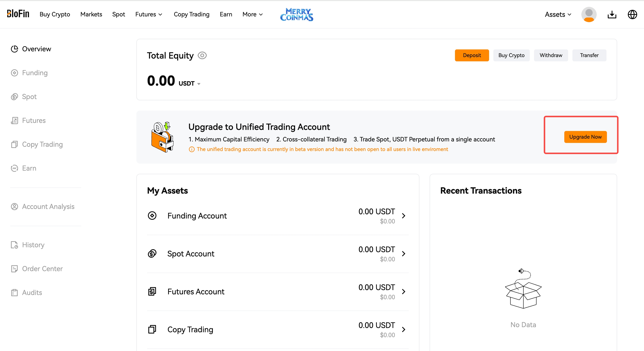The height and width of the screenshot is (351, 644).
Task: Click the Upgrade Now button
Action: pyautogui.click(x=585, y=137)
